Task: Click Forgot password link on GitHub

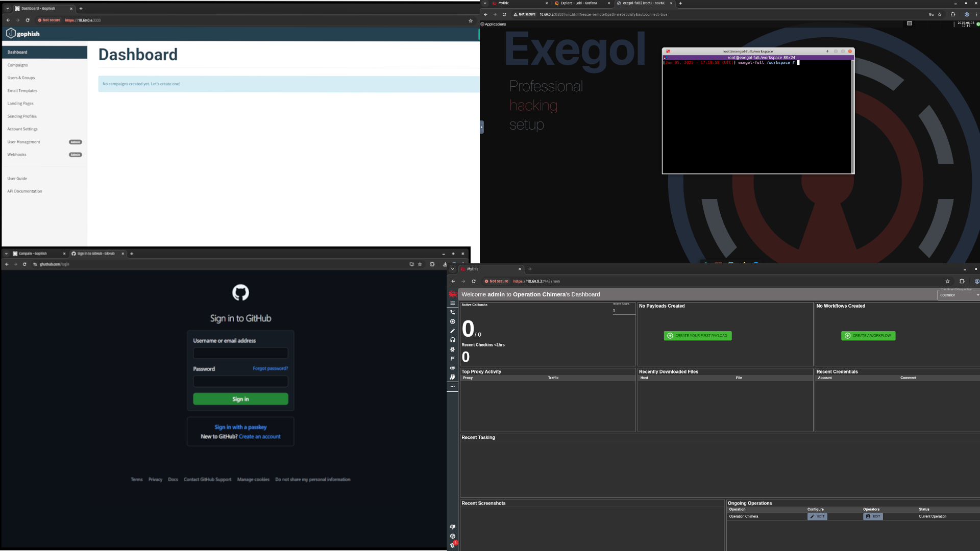Action: tap(270, 368)
